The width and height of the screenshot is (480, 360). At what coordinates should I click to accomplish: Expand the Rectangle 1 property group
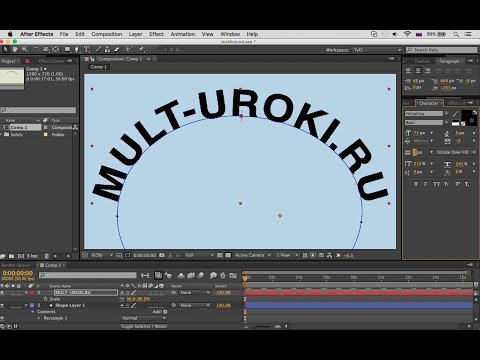[x=39, y=318]
